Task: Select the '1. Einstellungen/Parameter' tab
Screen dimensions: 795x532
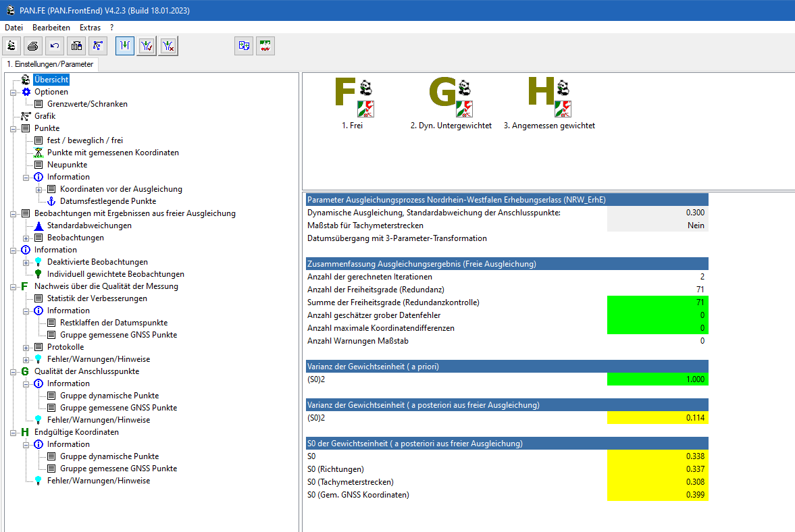Action: coord(50,64)
